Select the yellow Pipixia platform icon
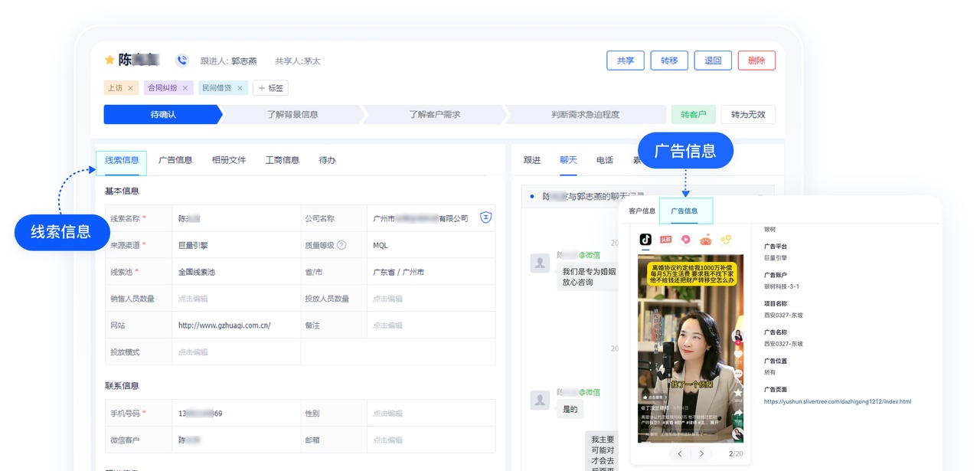 [x=726, y=240]
